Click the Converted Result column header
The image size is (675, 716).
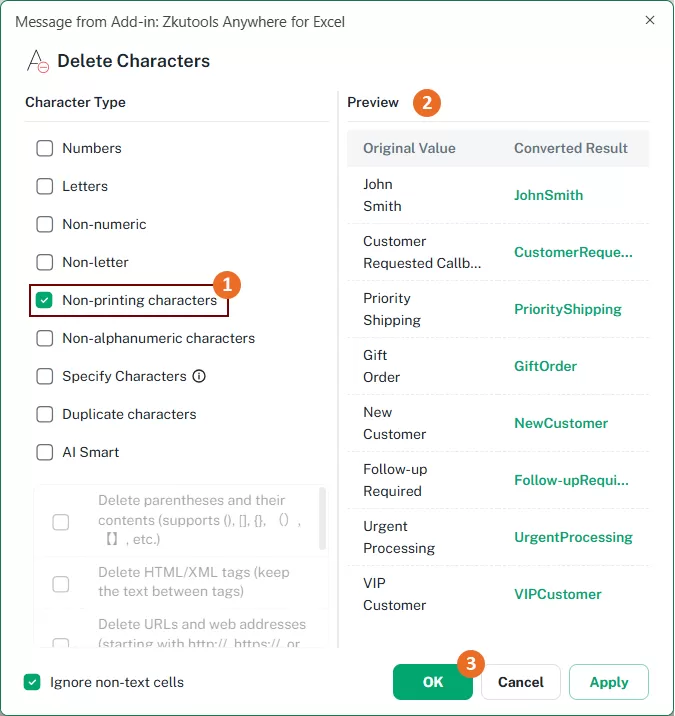coord(571,148)
